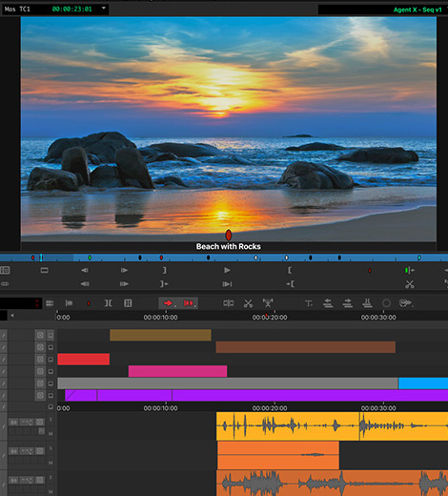This screenshot has width=448, height=496.
Task: Open the timeline fast menu (hamburger icon)
Action: 50,303
